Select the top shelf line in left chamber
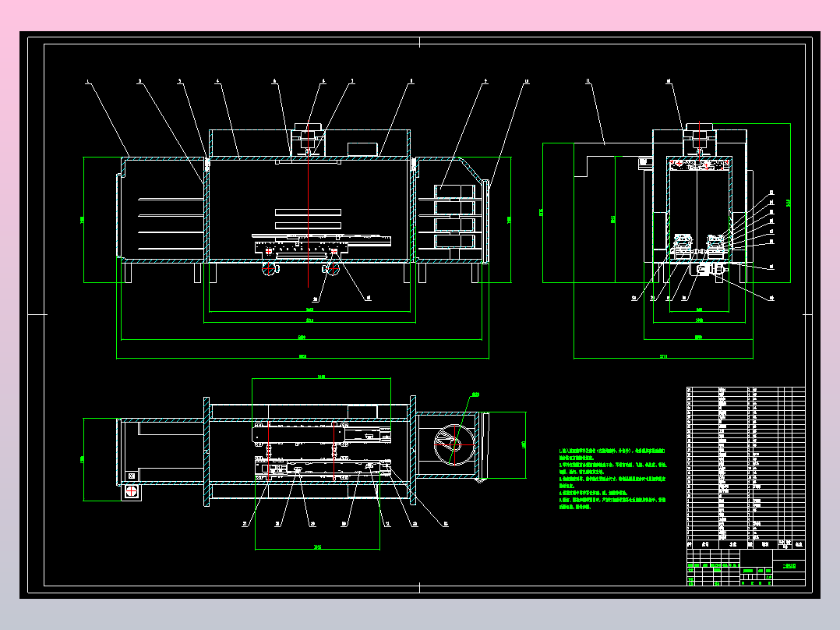This screenshot has width=840, height=630. 171,199
